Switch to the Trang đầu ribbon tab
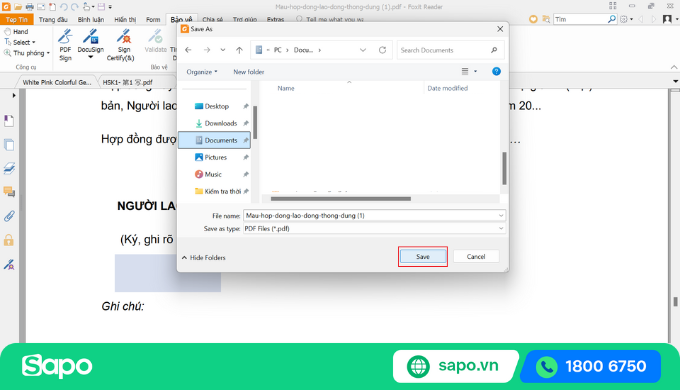This screenshot has width=680, height=390. pyautogui.click(x=53, y=20)
